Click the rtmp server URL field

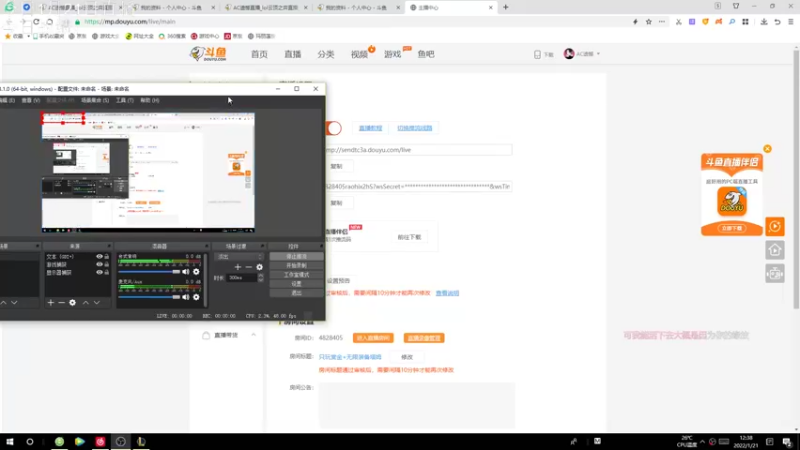(x=418, y=150)
